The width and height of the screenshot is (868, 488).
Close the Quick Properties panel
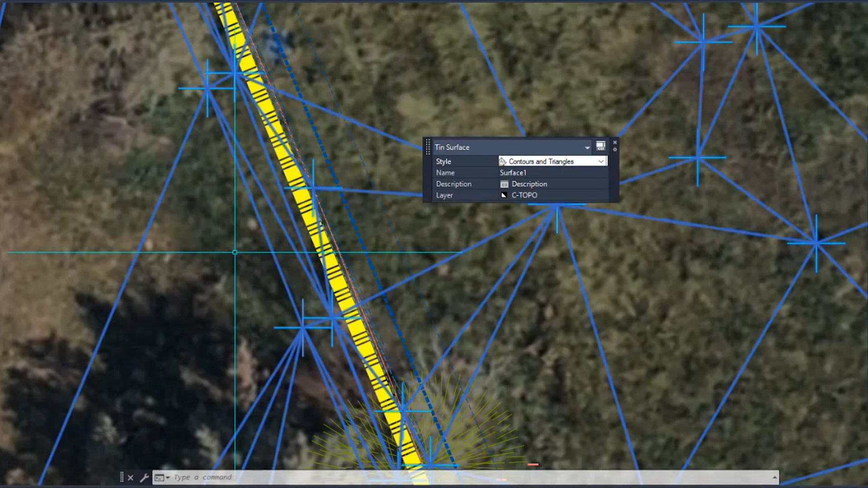click(615, 142)
